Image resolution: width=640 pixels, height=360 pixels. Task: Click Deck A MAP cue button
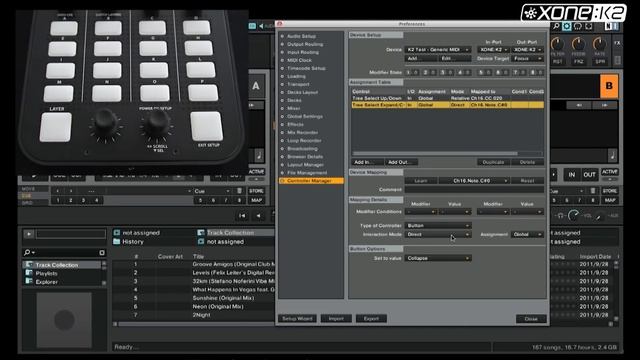256,200
